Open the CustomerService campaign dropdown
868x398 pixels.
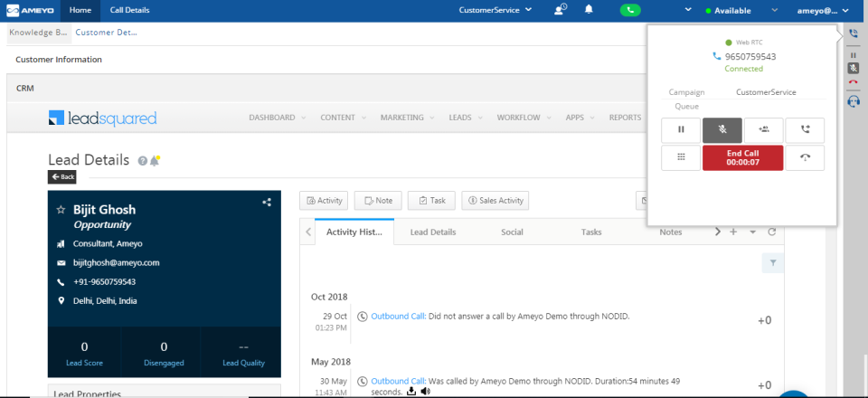(x=495, y=10)
